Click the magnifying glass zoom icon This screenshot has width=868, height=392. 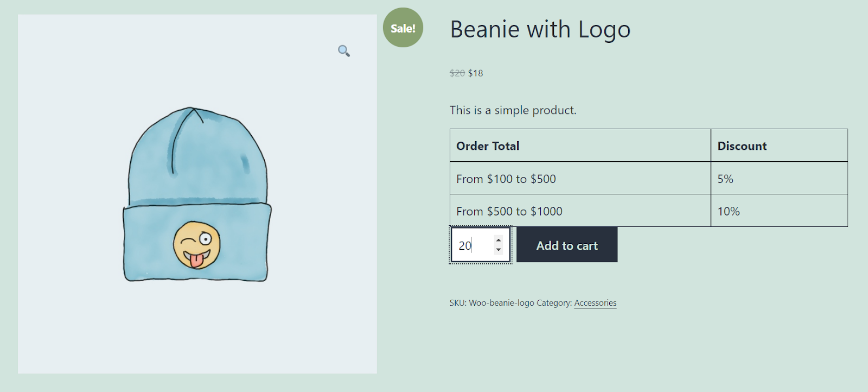click(344, 51)
